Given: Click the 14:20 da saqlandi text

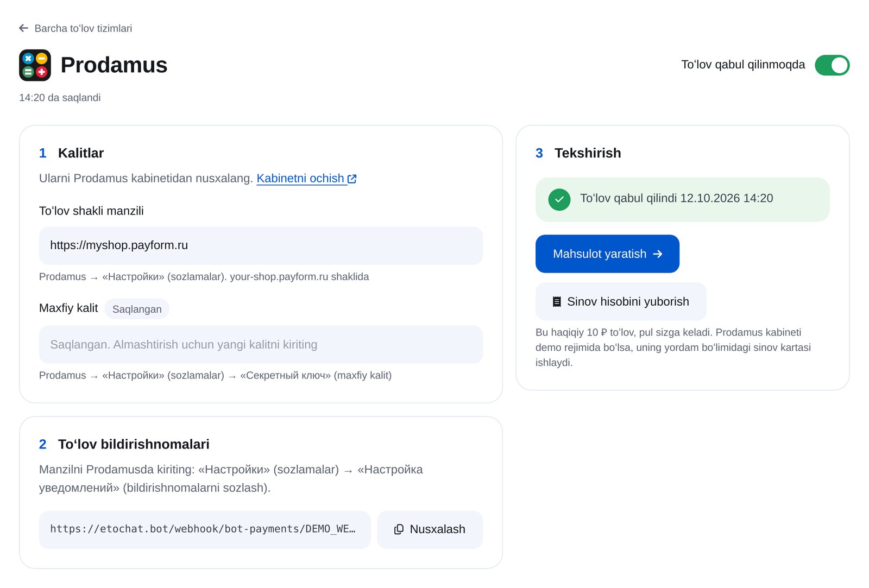Looking at the screenshot, I should point(60,98).
